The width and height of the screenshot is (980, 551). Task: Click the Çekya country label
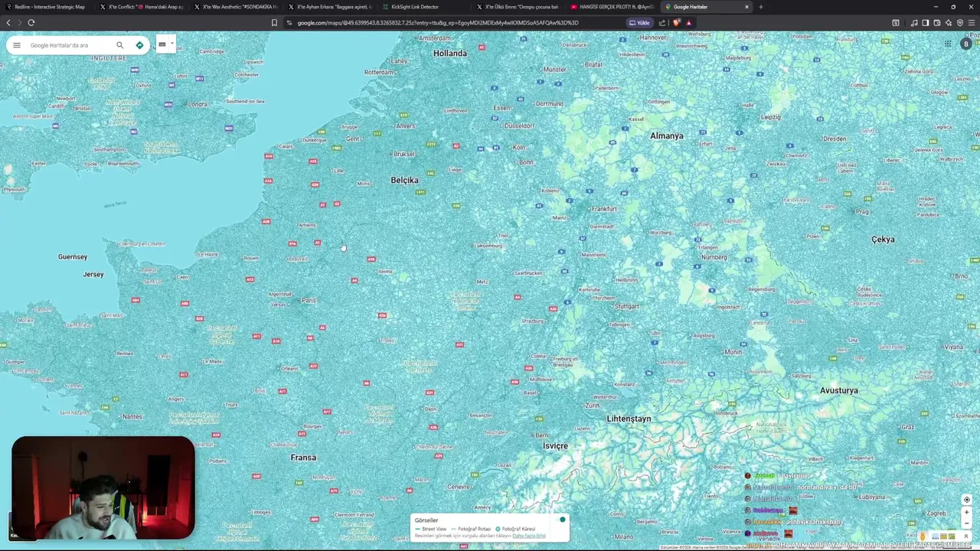[883, 240]
